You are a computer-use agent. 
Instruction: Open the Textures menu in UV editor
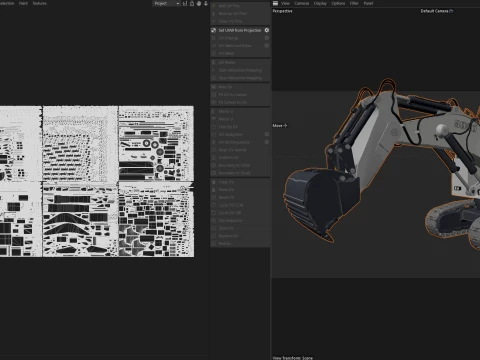40,3
